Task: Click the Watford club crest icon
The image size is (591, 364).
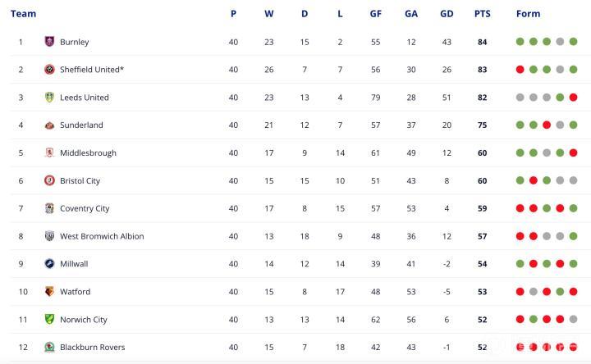Action: [x=49, y=292]
